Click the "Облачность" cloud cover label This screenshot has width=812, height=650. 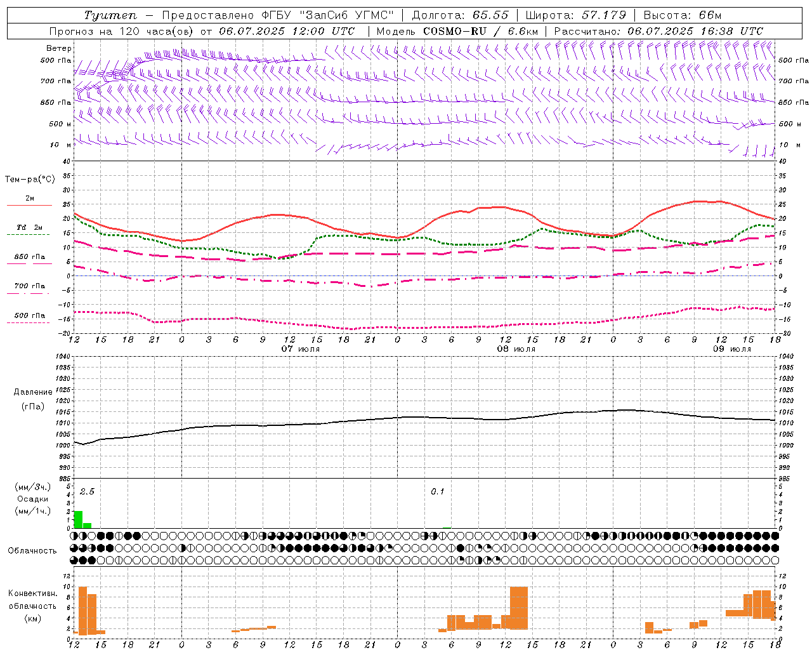click(x=32, y=551)
